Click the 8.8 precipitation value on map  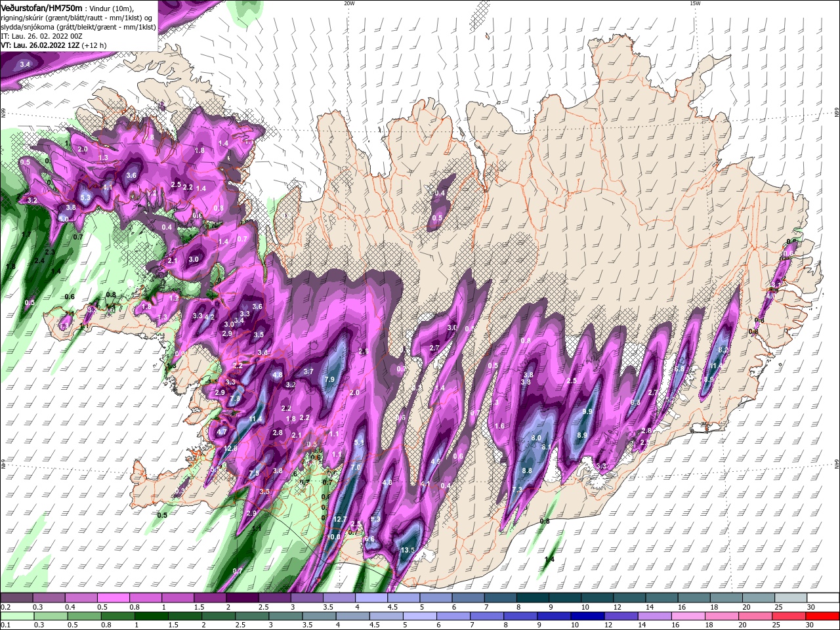pyautogui.click(x=527, y=471)
